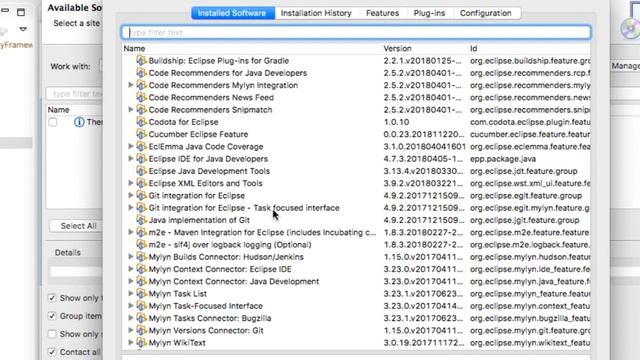Click the Java implementation of Git icon
The height and width of the screenshot is (360, 640).
[x=141, y=220]
